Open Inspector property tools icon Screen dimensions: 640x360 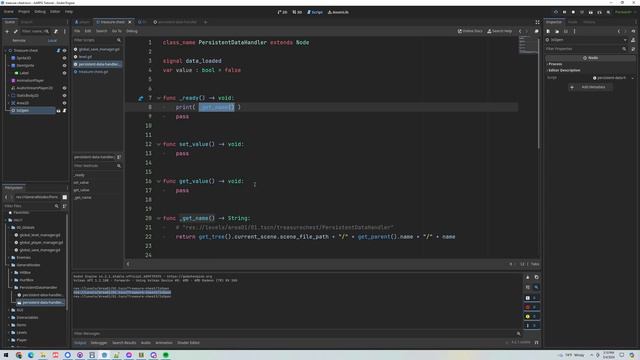(x=633, y=49)
